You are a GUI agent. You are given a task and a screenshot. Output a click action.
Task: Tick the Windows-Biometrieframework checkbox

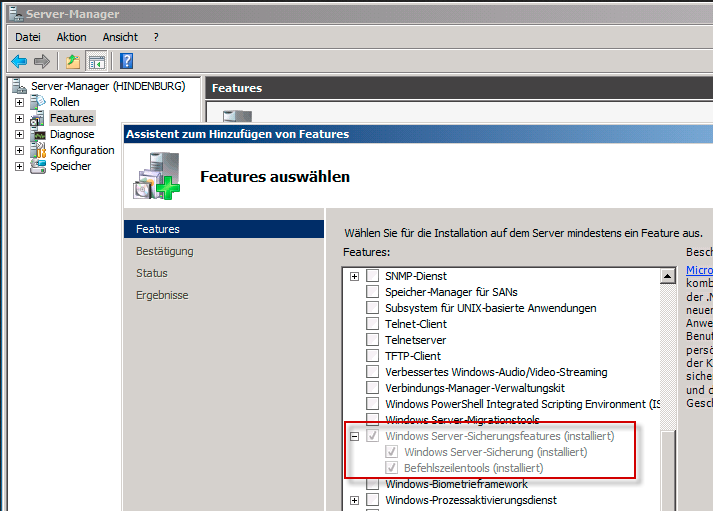(x=372, y=484)
